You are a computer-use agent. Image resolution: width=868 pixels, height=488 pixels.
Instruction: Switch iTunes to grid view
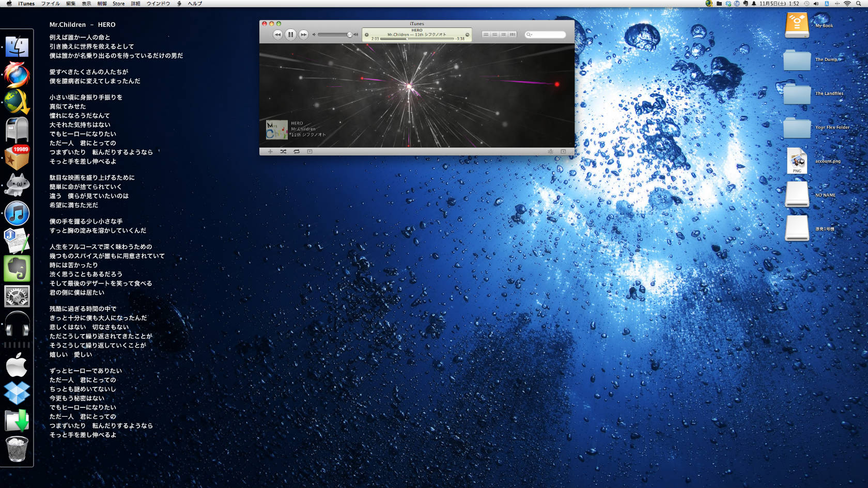[503, 35]
